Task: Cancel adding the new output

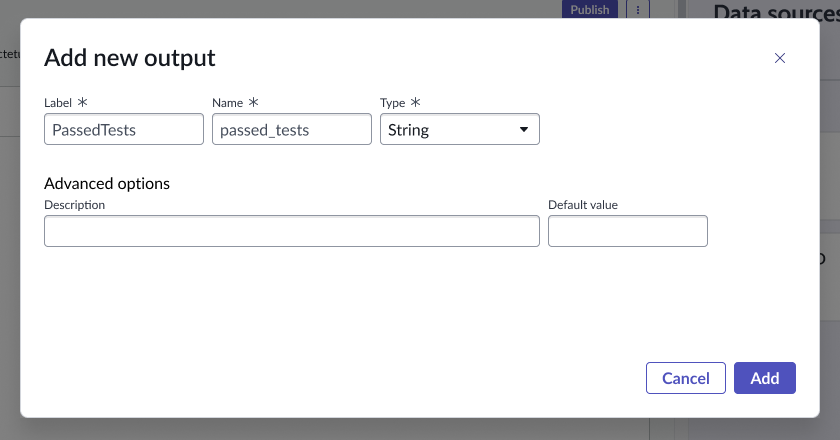Action: pos(686,378)
